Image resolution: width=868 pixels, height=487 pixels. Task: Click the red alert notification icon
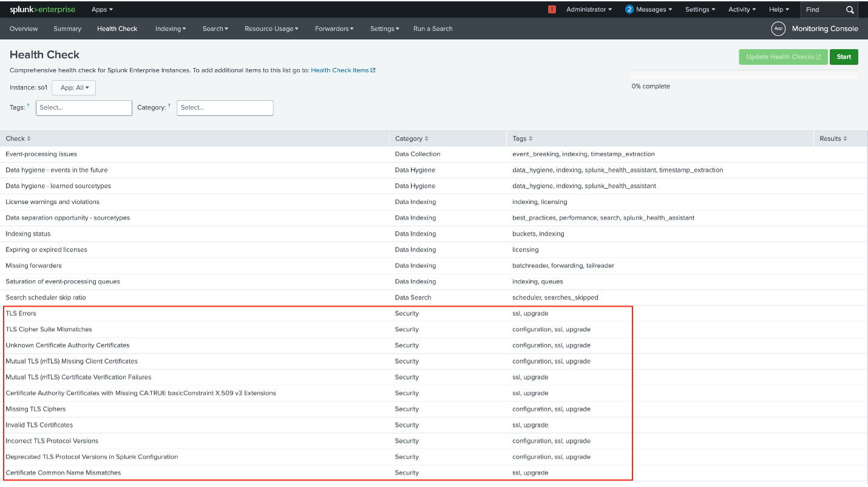click(552, 10)
